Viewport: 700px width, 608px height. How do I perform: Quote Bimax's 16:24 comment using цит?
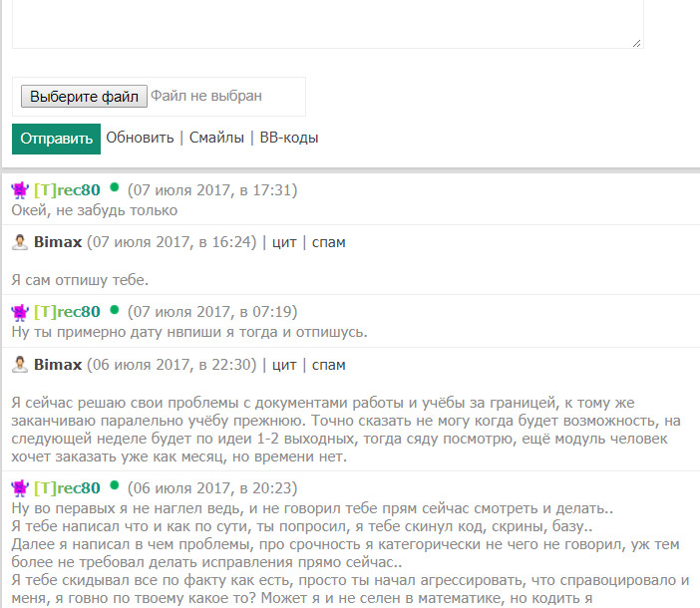[284, 242]
